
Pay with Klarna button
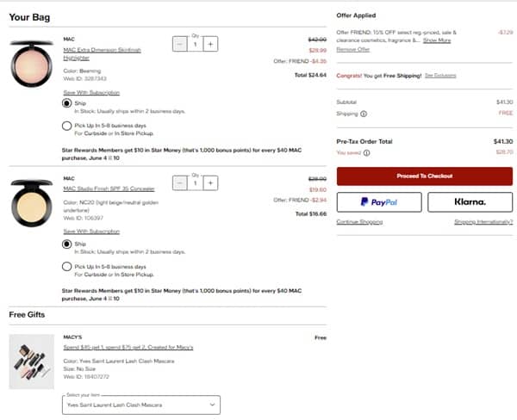(470, 202)
